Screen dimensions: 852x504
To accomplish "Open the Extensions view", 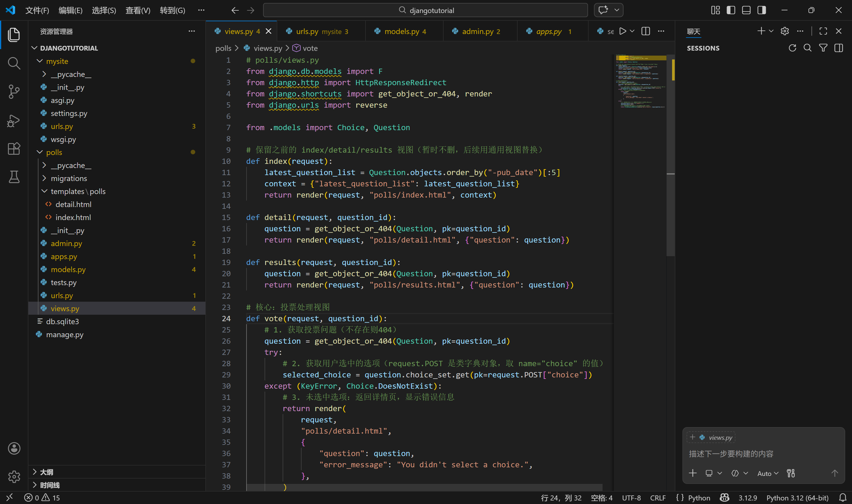I will point(14,149).
